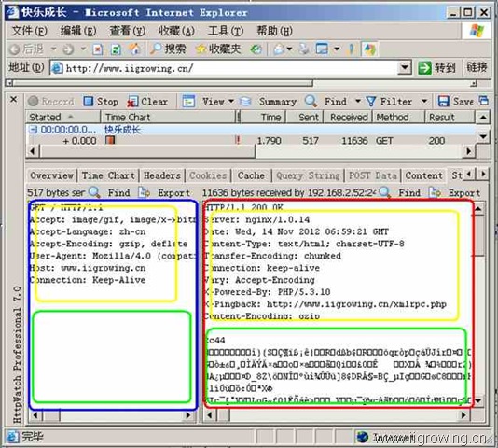Close the HttpWatch panel with the X
498x448 pixels.
tap(13, 100)
